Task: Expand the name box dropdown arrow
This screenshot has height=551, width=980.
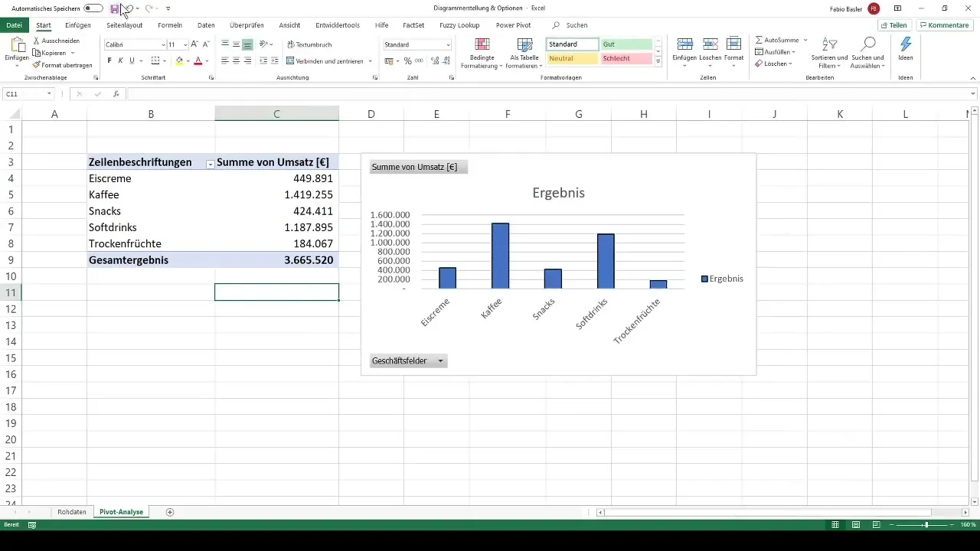Action: [49, 94]
